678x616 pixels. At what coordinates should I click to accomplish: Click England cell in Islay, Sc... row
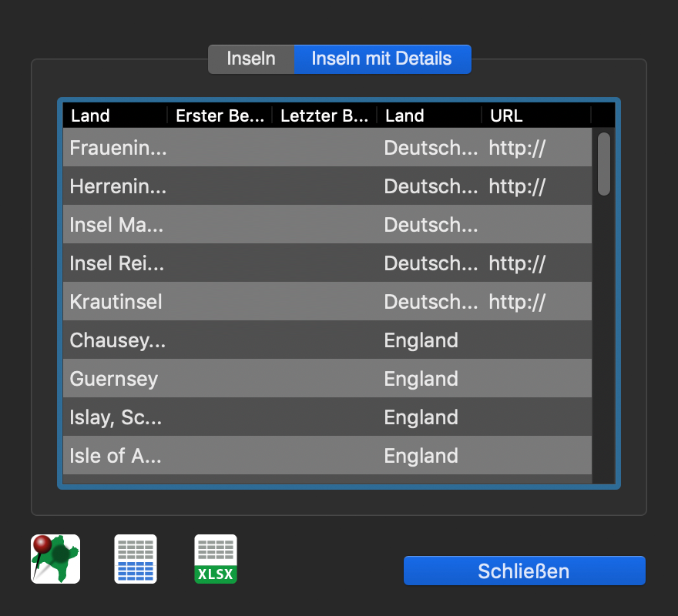coord(421,417)
